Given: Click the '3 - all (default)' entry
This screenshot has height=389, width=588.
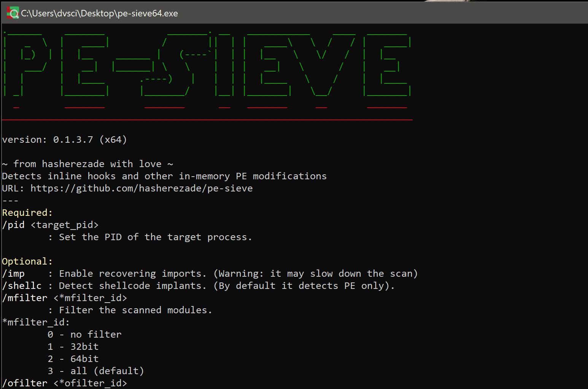Looking at the screenshot, I should pos(96,371).
